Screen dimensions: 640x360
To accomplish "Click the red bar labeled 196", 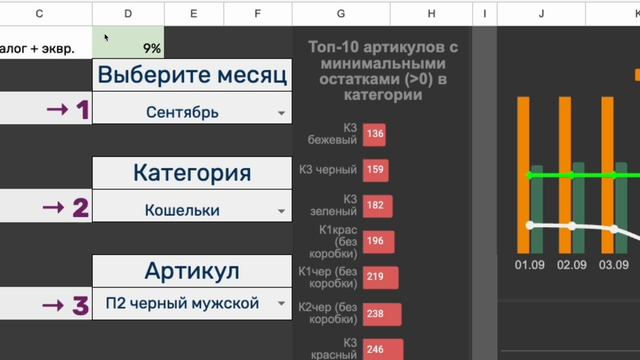I will click(x=378, y=241).
